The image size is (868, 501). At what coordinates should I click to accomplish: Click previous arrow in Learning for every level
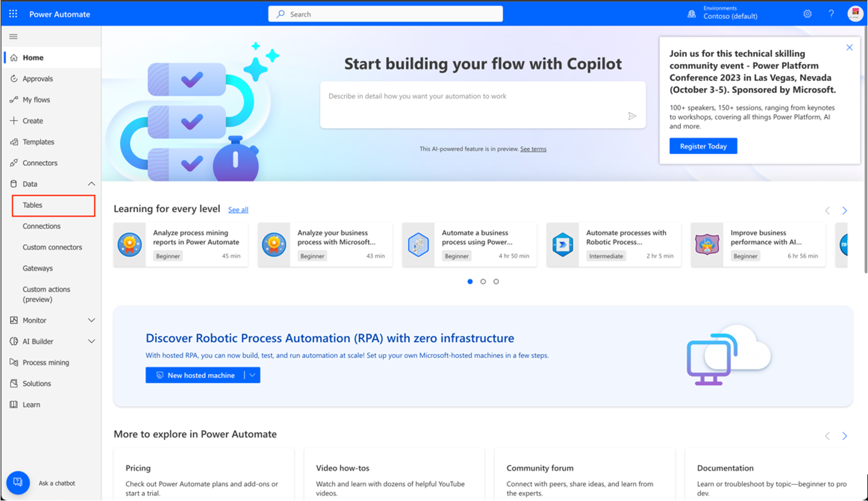coord(827,210)
